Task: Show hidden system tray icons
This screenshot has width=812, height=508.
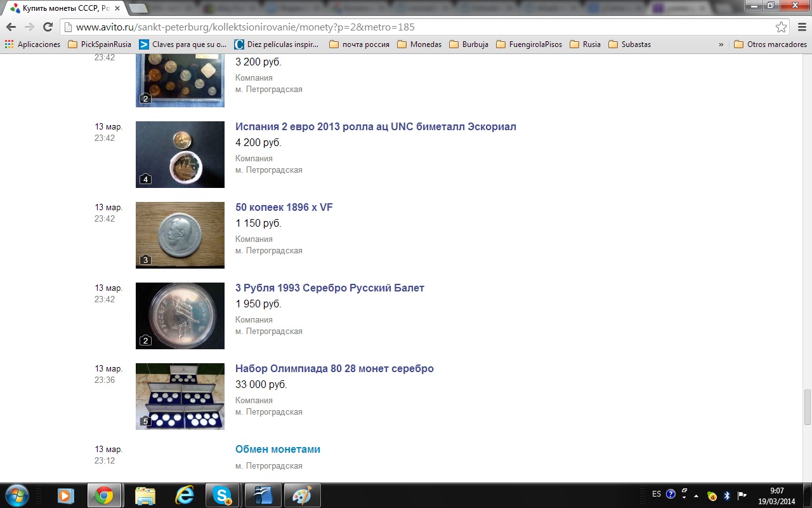Action: tap(697, 495)
